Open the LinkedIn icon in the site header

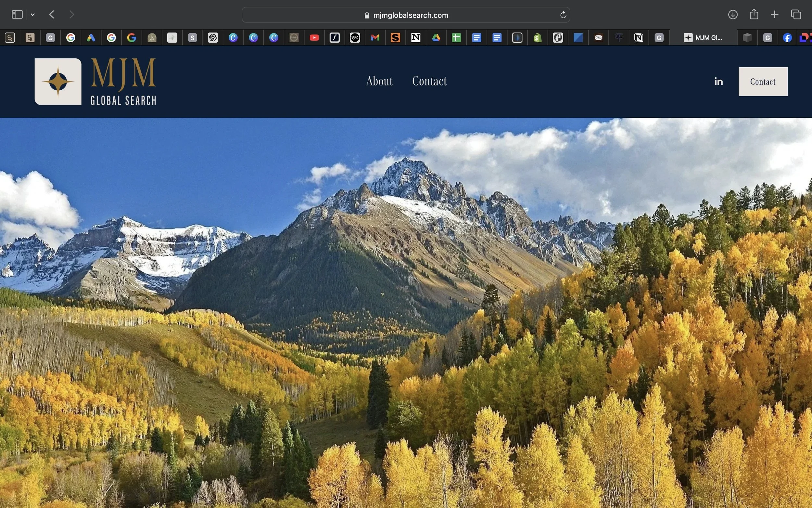[x=718, y=81]
